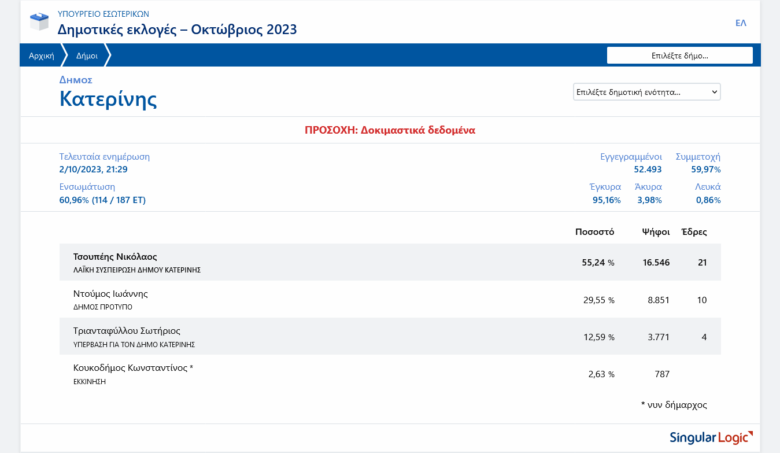Click the Επιλέξτε δήμο search field
Viewport: 780px width, 453px height.
coord(680,56)
